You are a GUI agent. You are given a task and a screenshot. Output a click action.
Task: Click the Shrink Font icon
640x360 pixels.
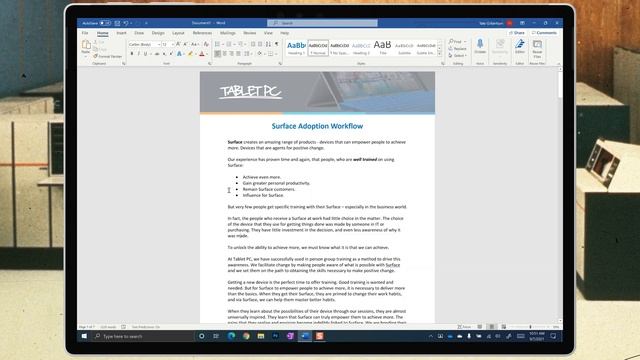(185, 44)
